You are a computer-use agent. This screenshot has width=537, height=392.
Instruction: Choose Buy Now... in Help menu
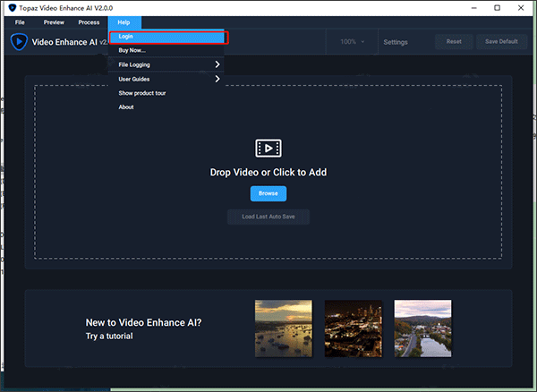[x=166, y=50]
